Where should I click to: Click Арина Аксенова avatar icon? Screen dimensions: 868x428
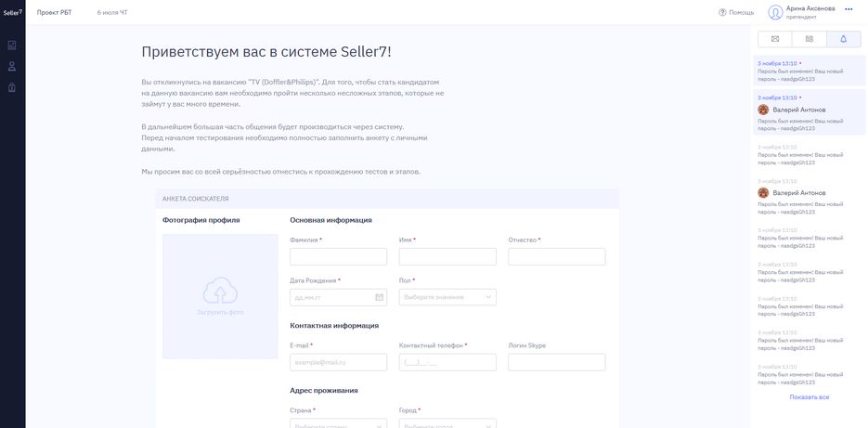point(775,12)
